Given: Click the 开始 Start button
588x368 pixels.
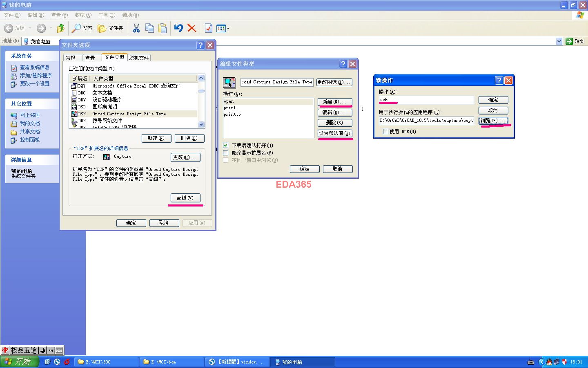Looking at the screenshot, I should (x=20, y=362).
